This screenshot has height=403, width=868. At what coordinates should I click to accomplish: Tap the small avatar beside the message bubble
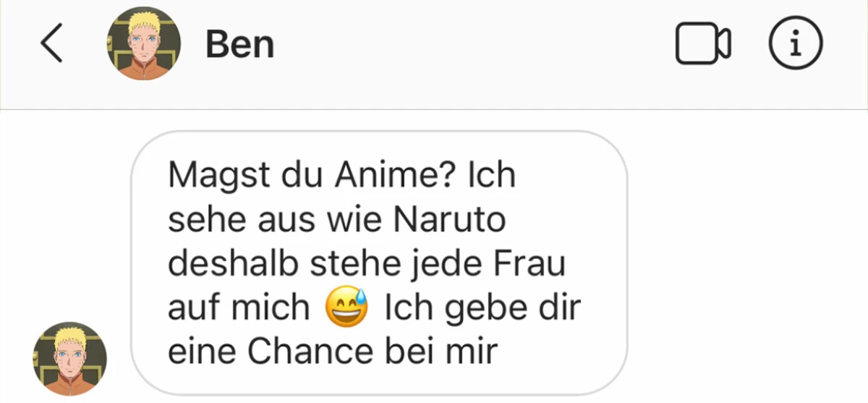[x=70, y=359]
